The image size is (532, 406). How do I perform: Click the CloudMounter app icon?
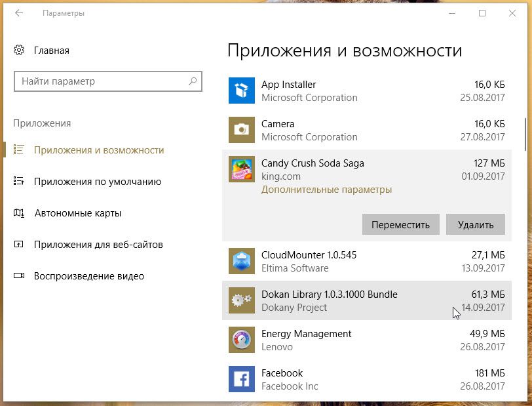point(241,261)
